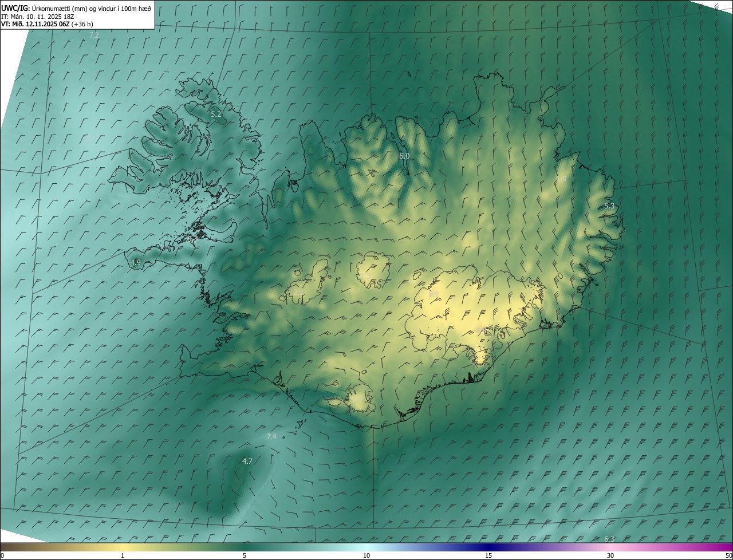Click the 7.4 value label on the map
The height and width of the screenshot is (560, 733).
pos(271,436)
